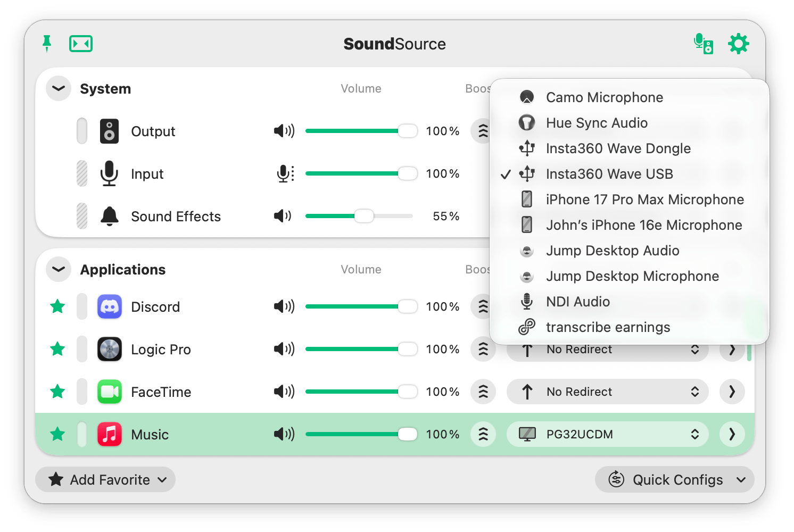Click the FaceTime boost button
The height and width of the screenshot is (532, 794).
tap(483, 392)
